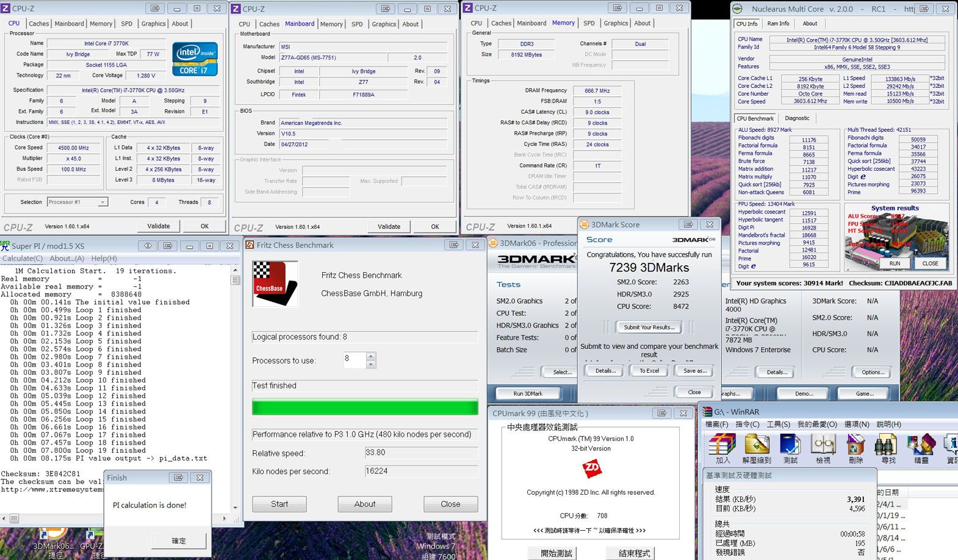Click the 3DMark Score window title icon
This screenshot has width=958, height=560.
[585, 224]
